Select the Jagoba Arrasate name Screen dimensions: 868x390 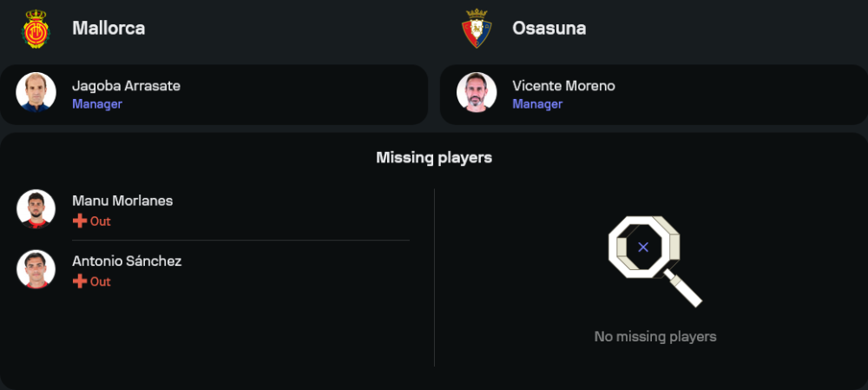click(x=126, y=85)
